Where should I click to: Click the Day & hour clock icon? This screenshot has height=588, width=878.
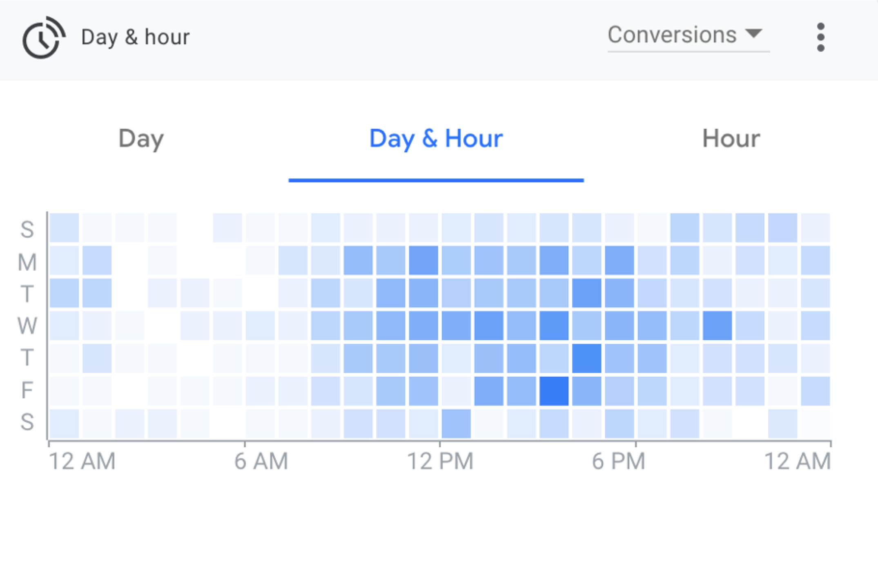pyautogui.click(x=44, y=38)
